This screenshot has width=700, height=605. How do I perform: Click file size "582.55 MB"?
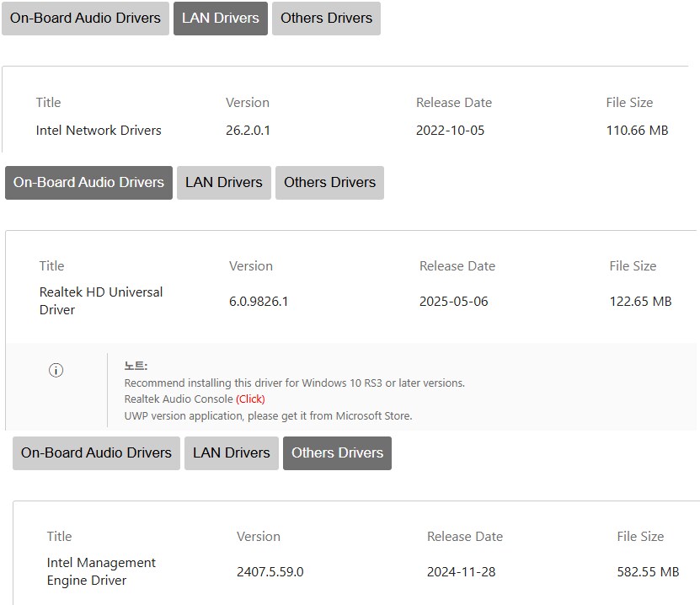pos(649,572)
